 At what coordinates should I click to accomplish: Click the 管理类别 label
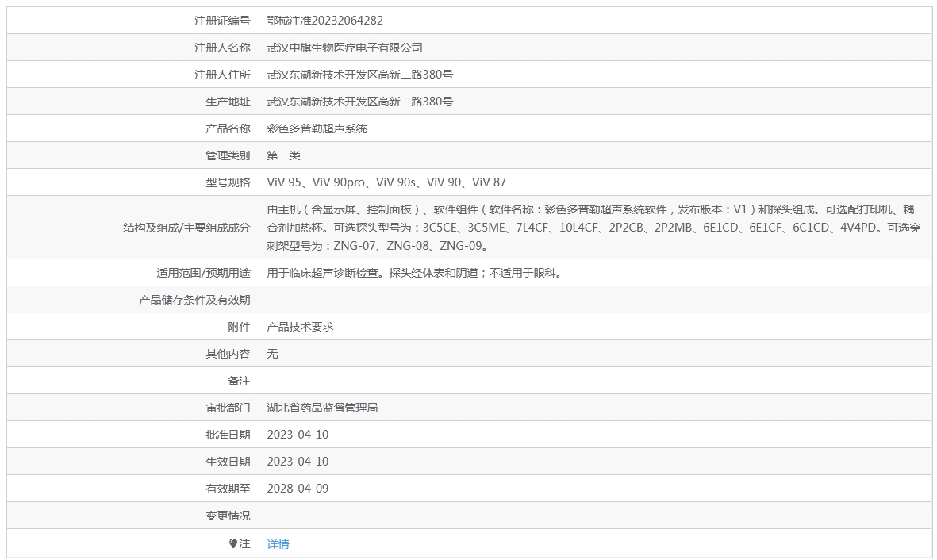coord(228,155)
